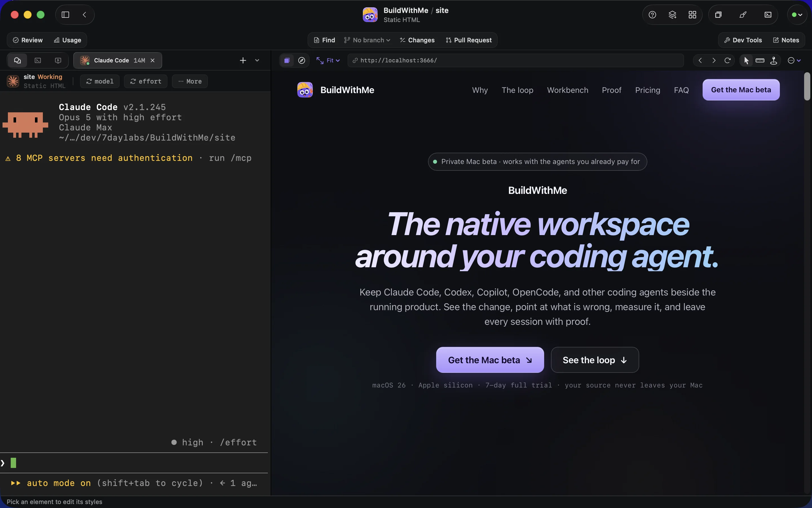Add a new agent tab with plus
812x508 pixels.
[243, 60]
